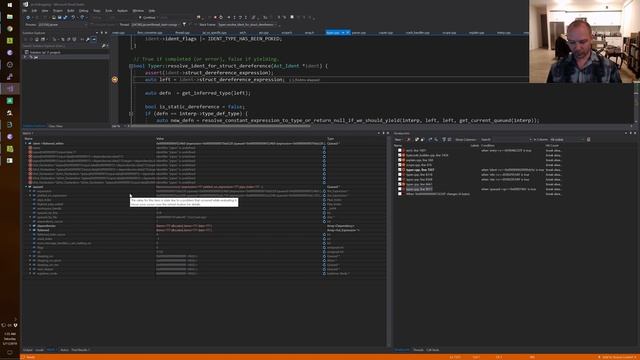Toggle typer.cpp line 5365 breakpoint checkbox
640x360 pixels.
coord(400,170)
